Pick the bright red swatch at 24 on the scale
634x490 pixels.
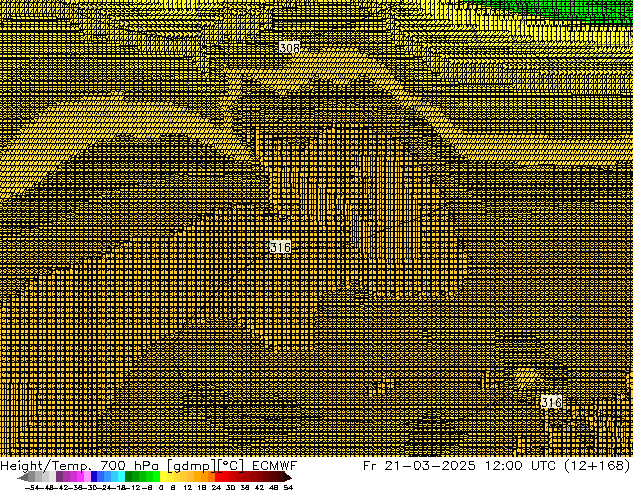click(218, 477)
